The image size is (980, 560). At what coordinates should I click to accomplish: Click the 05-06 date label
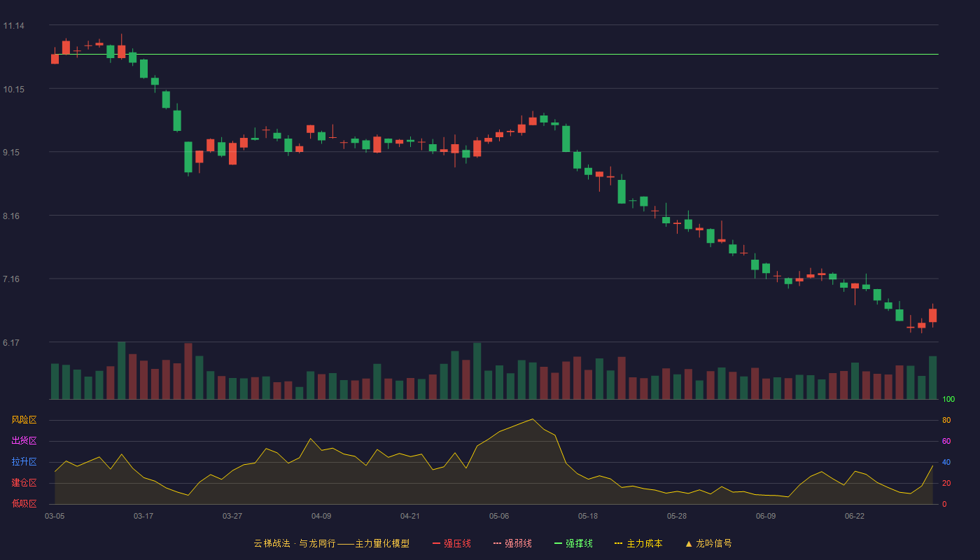(x=499, y=516)
